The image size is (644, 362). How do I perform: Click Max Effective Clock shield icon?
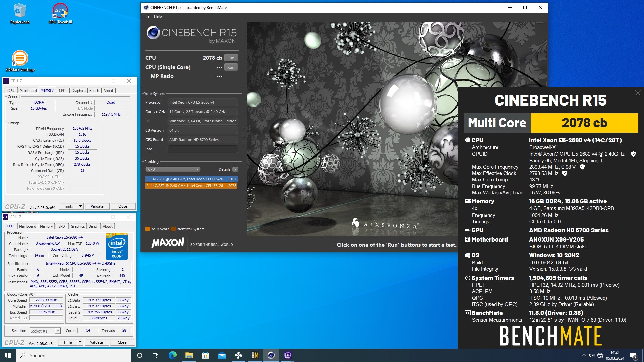tap(565, 173)
